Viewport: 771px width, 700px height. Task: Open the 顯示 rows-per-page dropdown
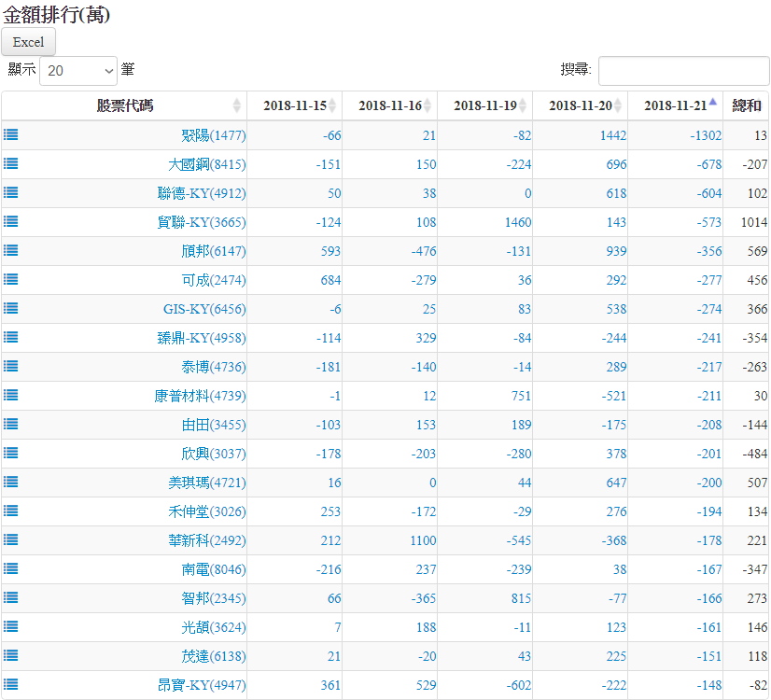[x=78, y=70]
